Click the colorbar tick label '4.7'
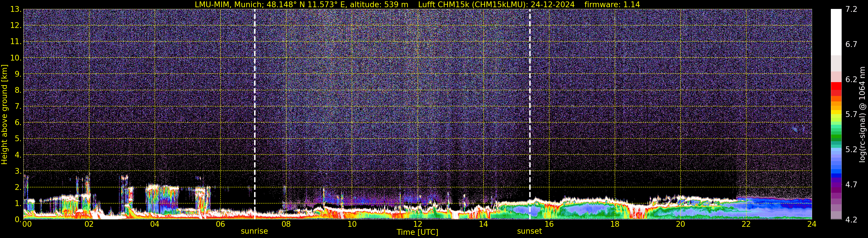The height and width of the screenshot is (238, 868). tap(851, 185)
